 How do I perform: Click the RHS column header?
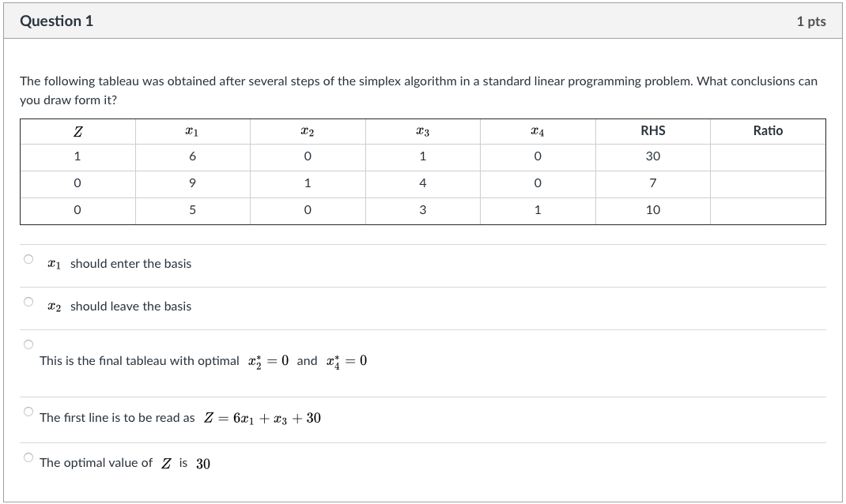pos(652,130)
